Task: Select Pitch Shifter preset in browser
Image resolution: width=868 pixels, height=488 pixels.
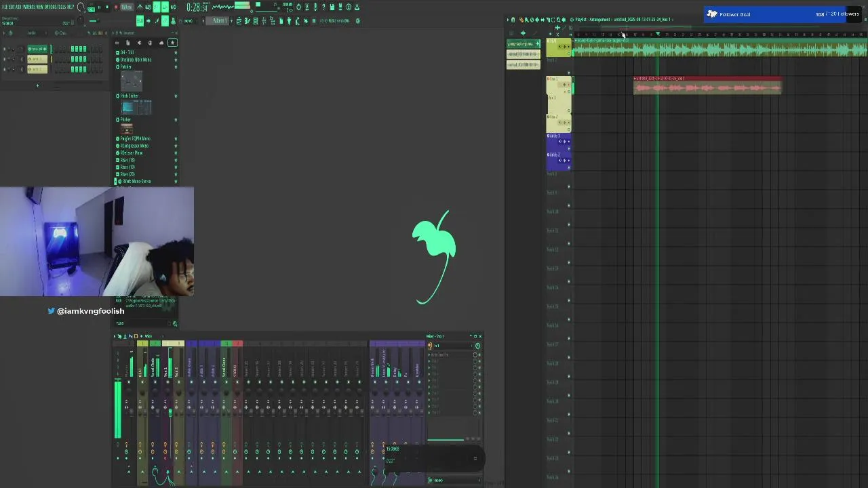Action: point(129,96)
